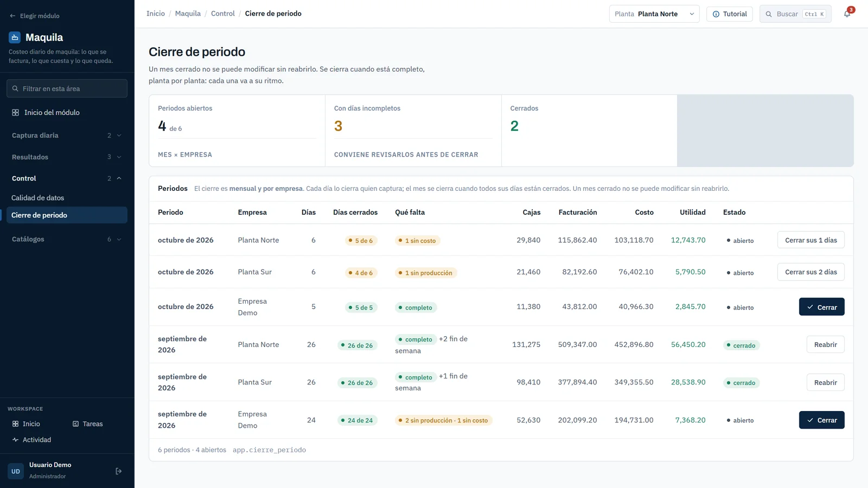Screen dimensions: 868x488
Task: Open notifications bell with badge
Action: [847, 14]
